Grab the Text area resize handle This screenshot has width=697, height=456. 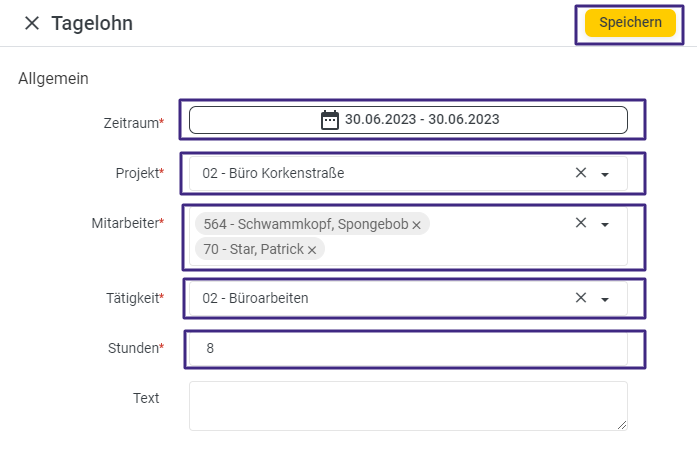click(x=622, y=425)
